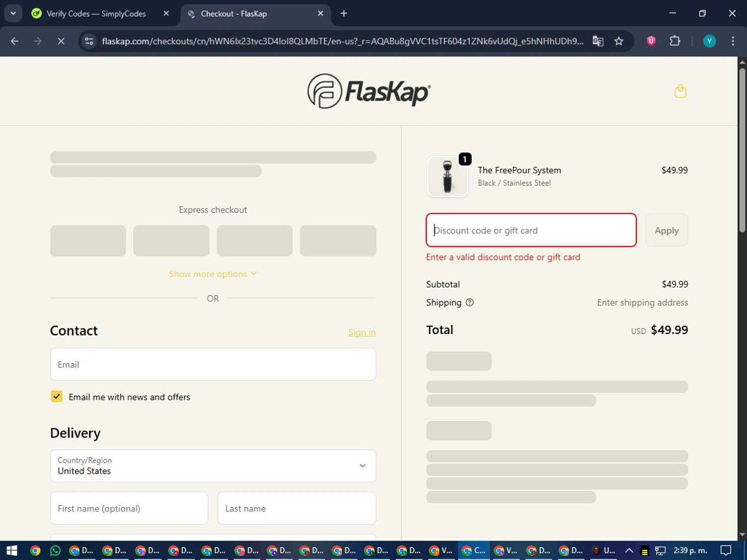Click the translate page icon
747x560 pixels.
pos(598,41)
